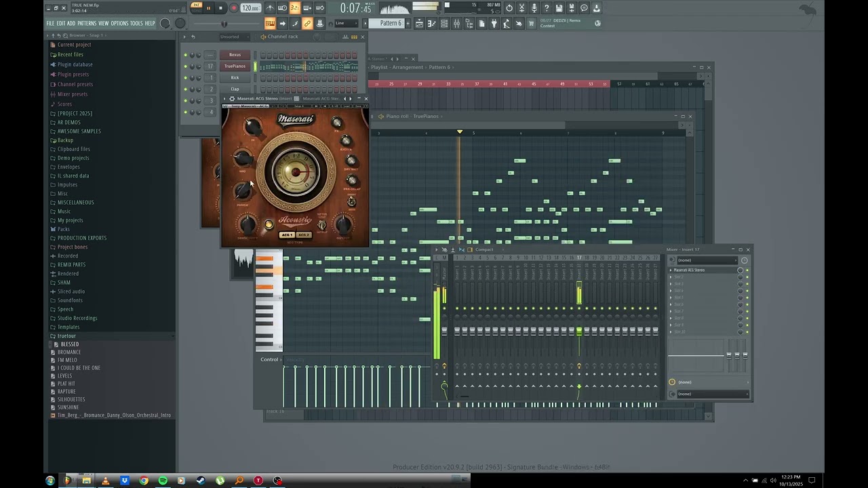The width and height of the screenshot is (868, 488).
Task: Open Spotify from the Windows taskbar
Action: click(x=163, y=481)
